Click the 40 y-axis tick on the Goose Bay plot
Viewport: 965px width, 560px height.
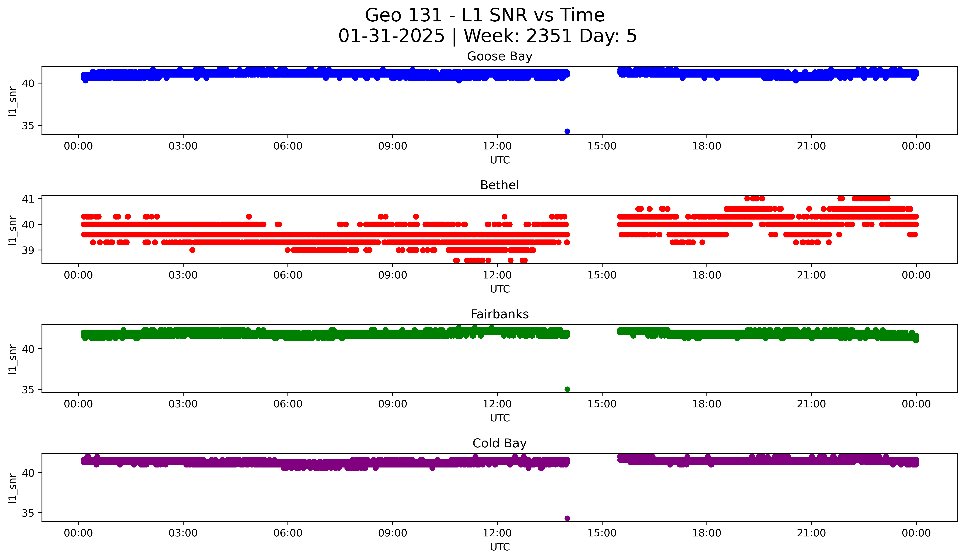click(x=28, y=83)
